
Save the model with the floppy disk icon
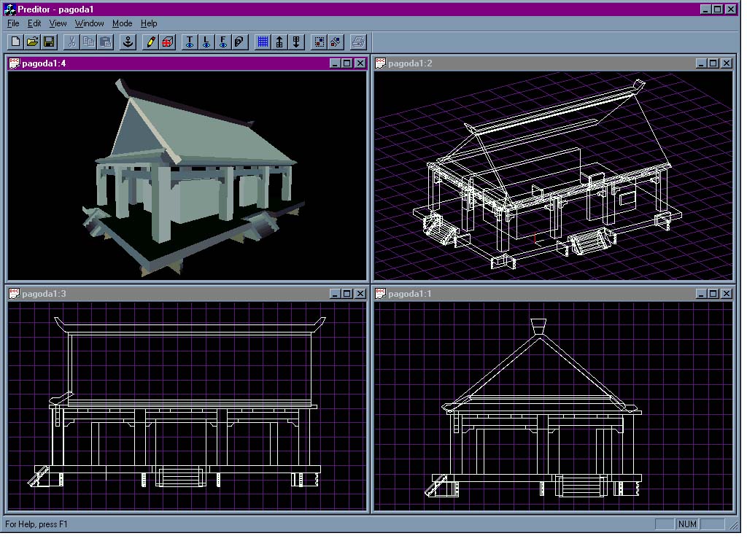click(49, 42)
